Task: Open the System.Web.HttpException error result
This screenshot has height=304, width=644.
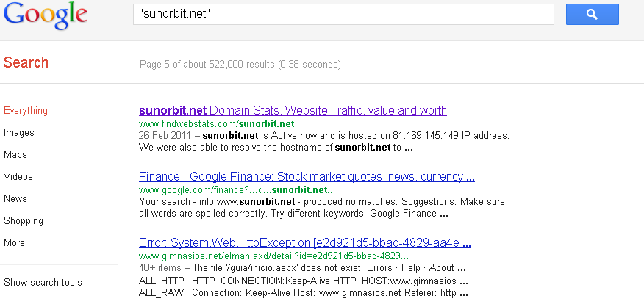Action: pyautogui.click(x=305, y=243)
